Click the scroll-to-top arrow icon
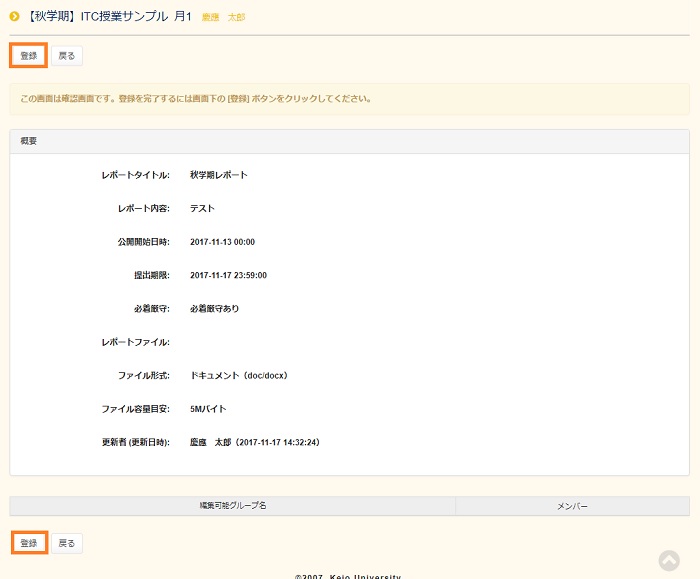This screenshot has height=579, width=700. pyautogui.click(x=669, y=561)
